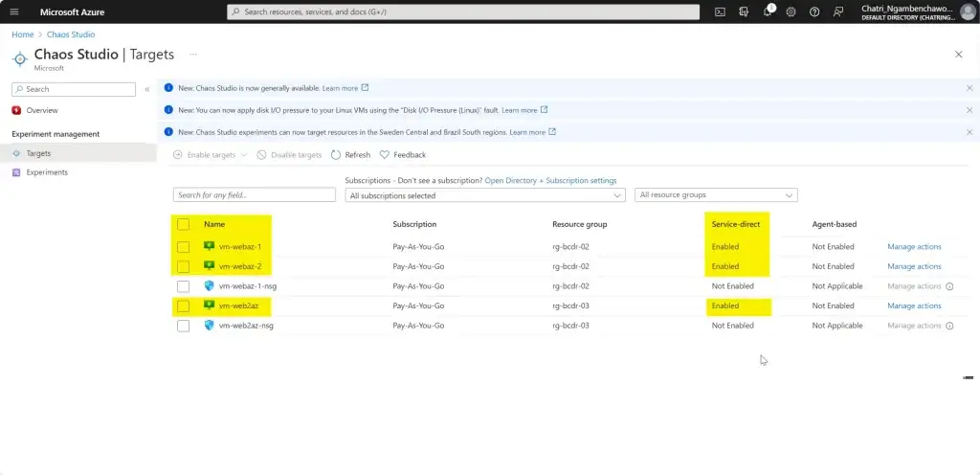
Task: Open the Help question mark icon
Action: pos(814,11)
